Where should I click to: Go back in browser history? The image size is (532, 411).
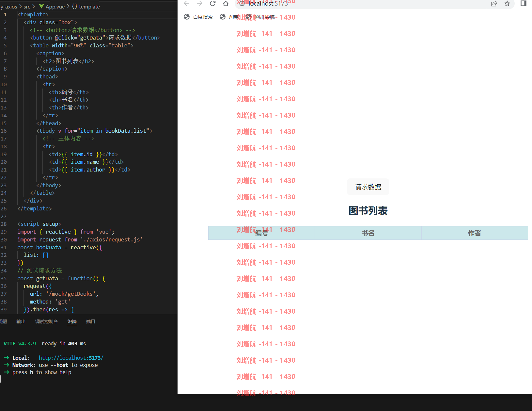tap(186, 4)
